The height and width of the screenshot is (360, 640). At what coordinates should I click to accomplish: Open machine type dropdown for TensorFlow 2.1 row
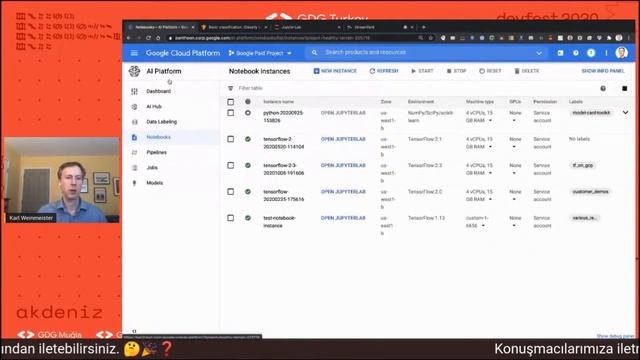[490, 147]
